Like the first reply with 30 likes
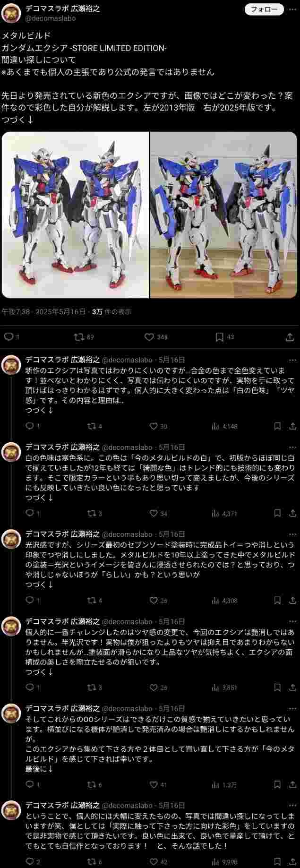 click(158, 426)
